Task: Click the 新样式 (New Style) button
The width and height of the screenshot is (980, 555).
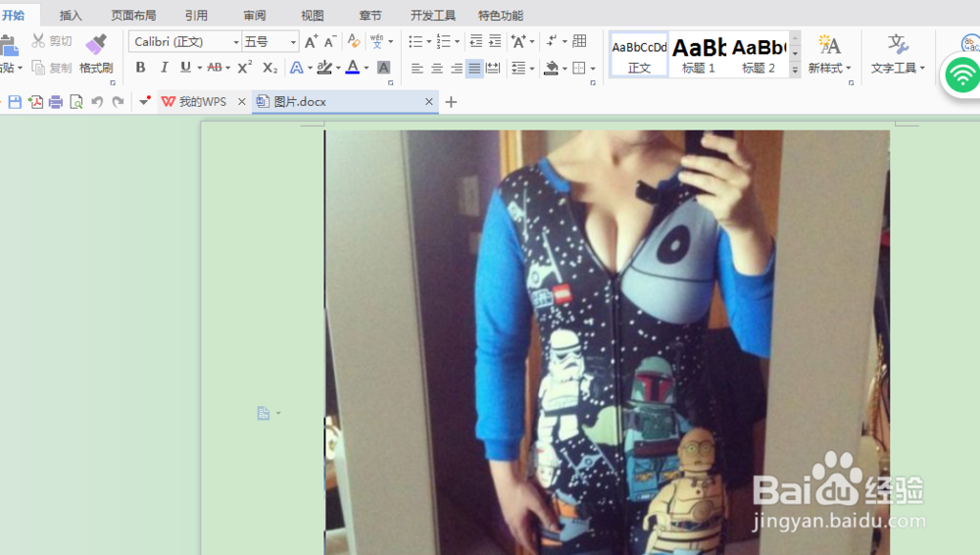Action: pos(829,55)
